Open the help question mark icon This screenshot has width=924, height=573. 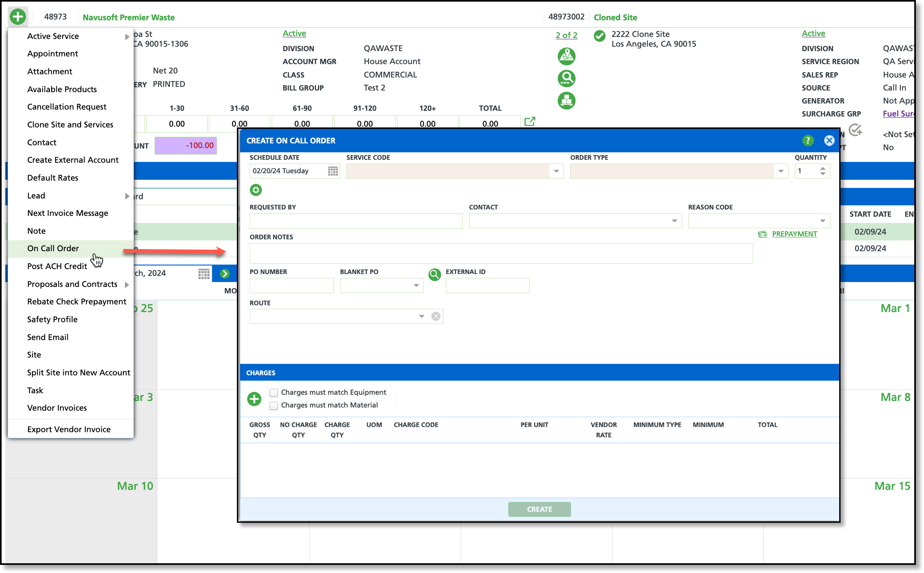tap(808, 140)
